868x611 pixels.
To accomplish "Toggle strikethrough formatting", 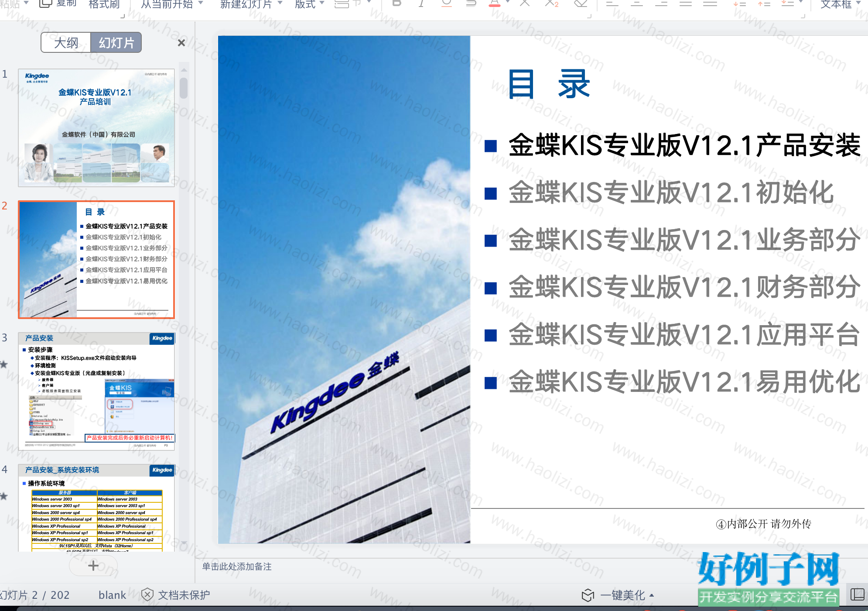I will coord(471,3).
